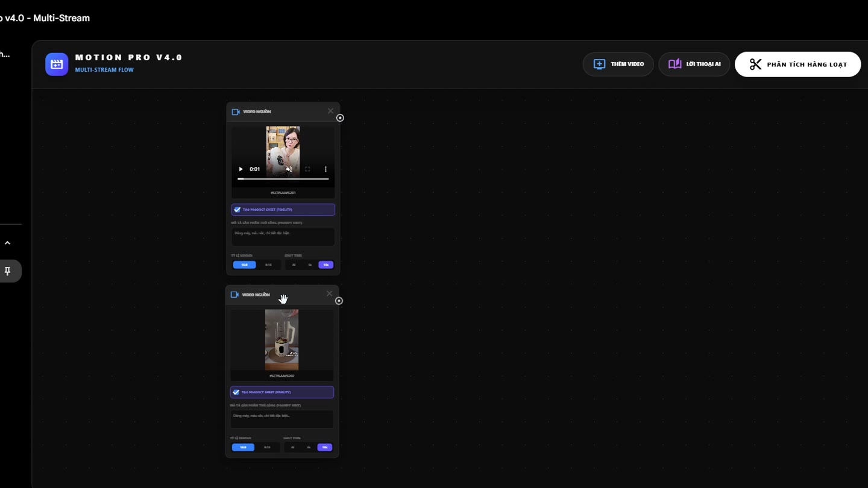Select the first shot time option, blender video card

pos(293,447)
